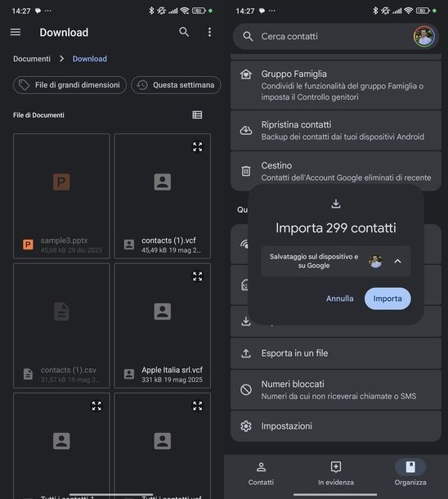448x499 pixels.
Task: Tap the Gruppo Famiglia house icon
Action: [x=246, y=74]
